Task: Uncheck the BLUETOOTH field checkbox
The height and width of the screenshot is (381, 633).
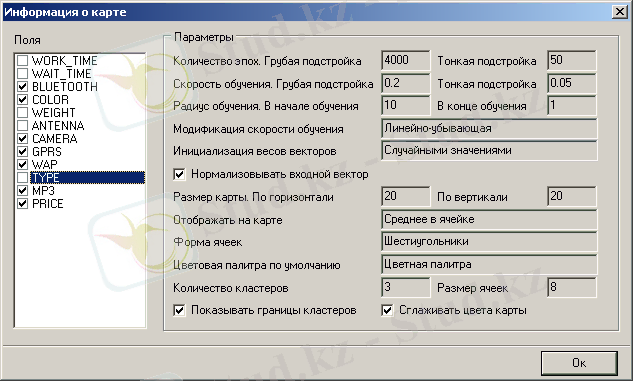Action: [x=23, y=86]
